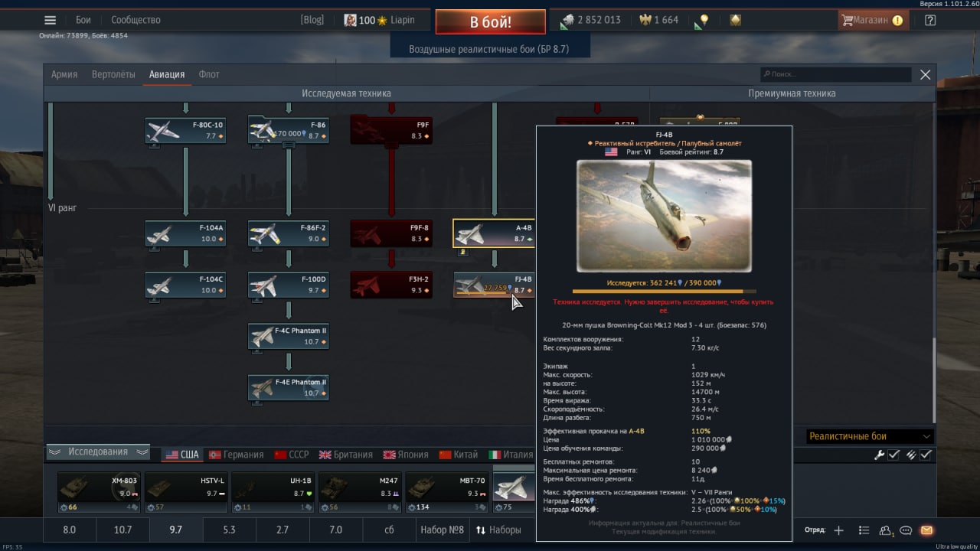Screen dimensions: 980x551
Task: Select Япония nation tab
Action: click(406, 455)
